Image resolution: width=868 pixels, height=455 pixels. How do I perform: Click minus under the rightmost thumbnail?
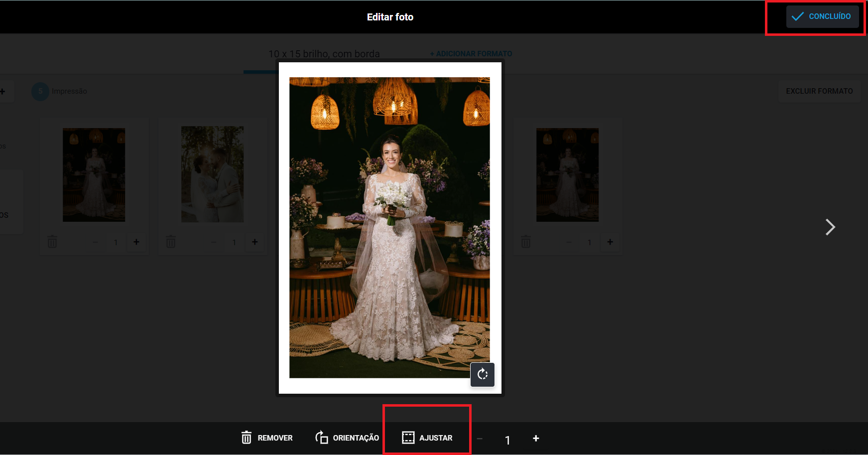pyautogui.click(x=569, y=242)
